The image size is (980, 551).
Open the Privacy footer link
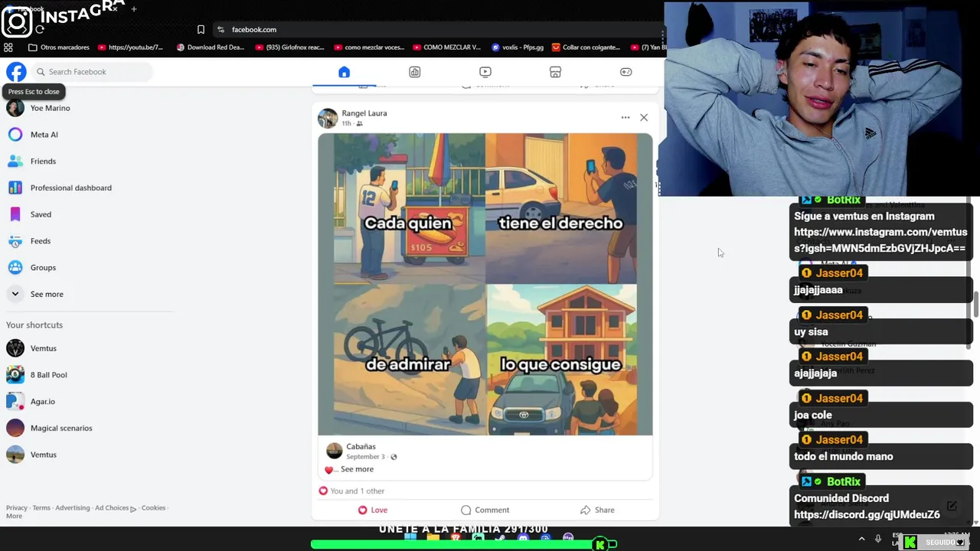tap(17, 508)
